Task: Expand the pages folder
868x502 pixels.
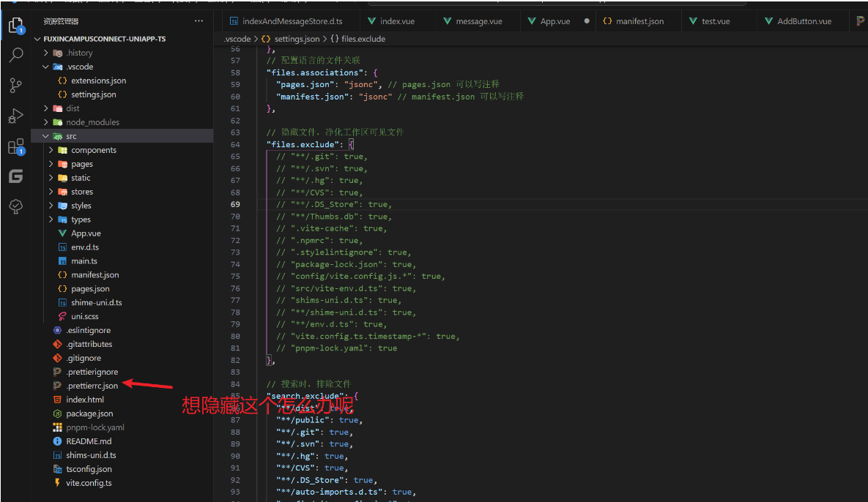Action: (x=51, y=164)
